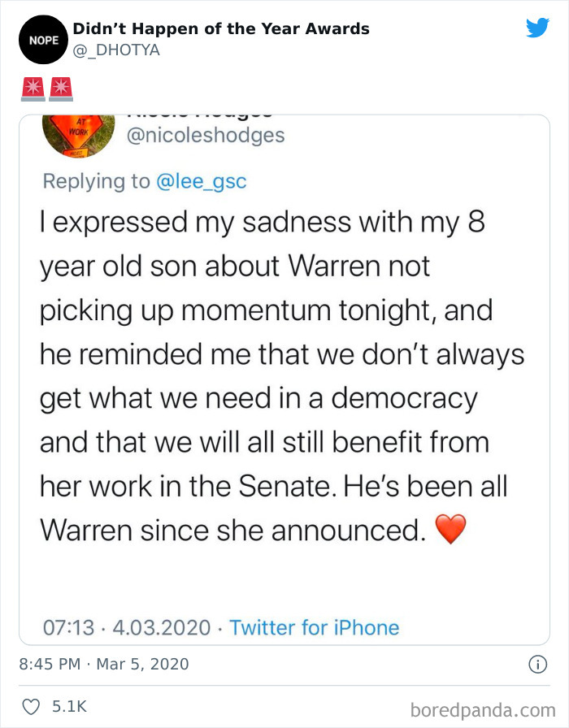569x728 pixels.
Task: Visit the @nicoleshodges handle
Action: coord(206,135)
